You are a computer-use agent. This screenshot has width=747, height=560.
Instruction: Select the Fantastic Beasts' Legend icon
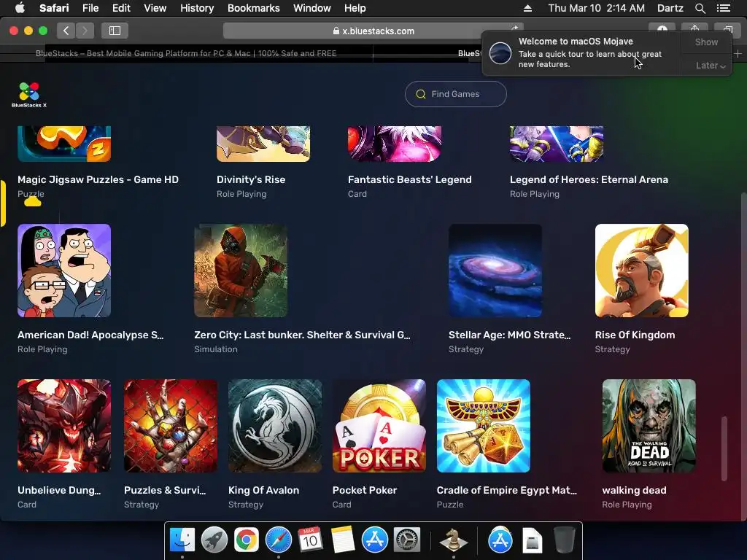coord(395,144)
